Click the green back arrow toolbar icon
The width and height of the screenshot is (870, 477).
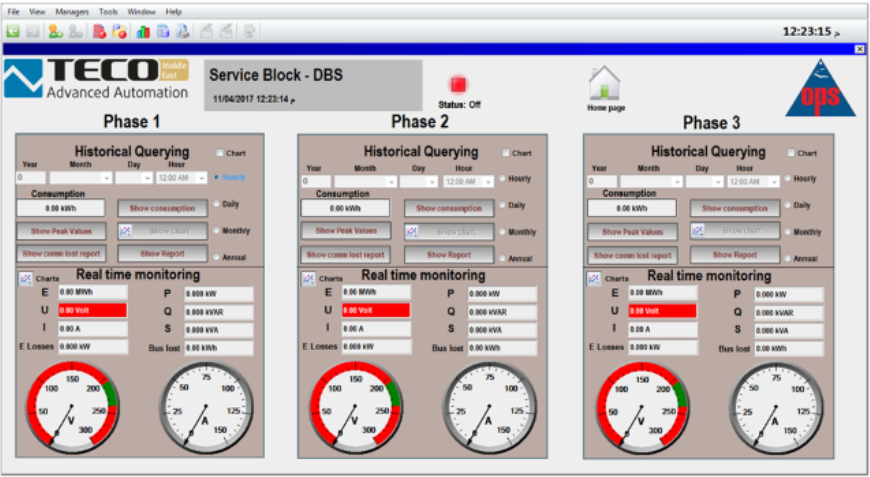13,31
